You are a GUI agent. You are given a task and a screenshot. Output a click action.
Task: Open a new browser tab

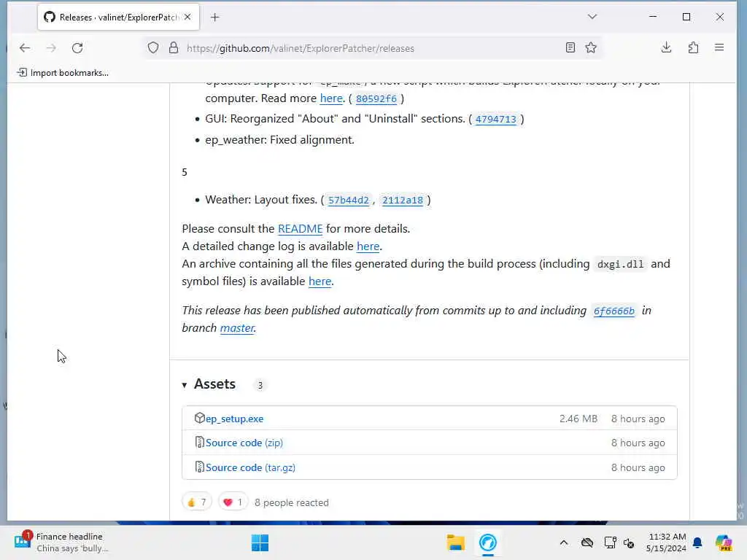[215, 17]
